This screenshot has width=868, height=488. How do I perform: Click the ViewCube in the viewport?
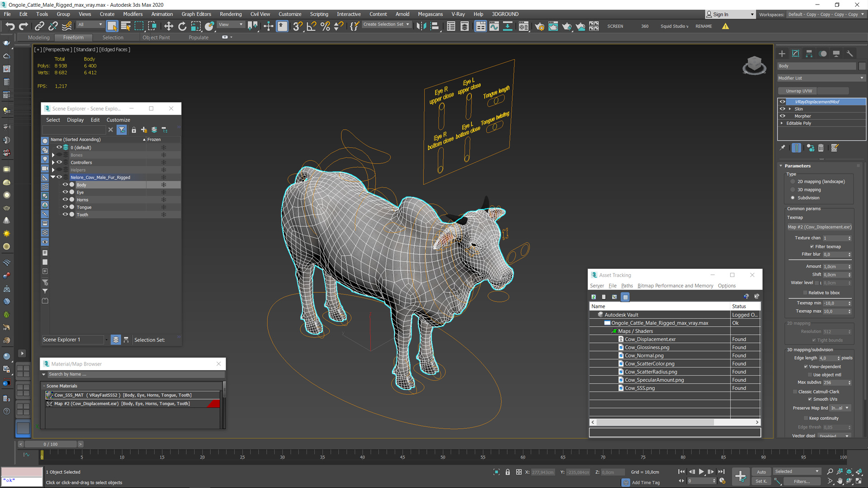[x=754, y=65]
